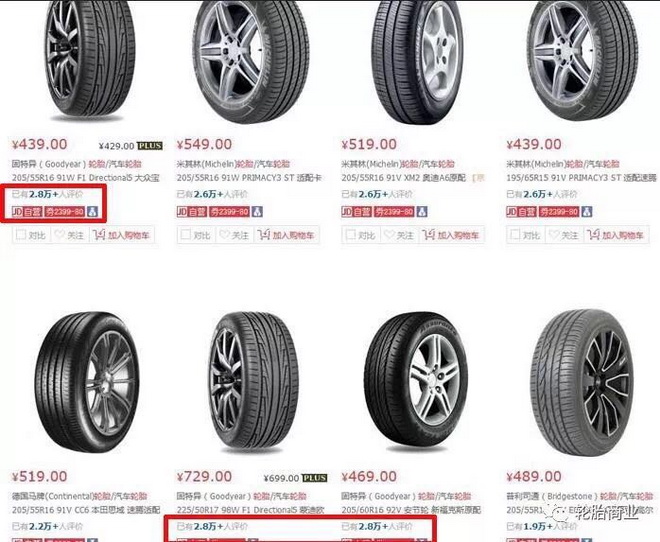Click heart 关注 icon under ¥519.00 Michelin tire

tap(390, 235)
